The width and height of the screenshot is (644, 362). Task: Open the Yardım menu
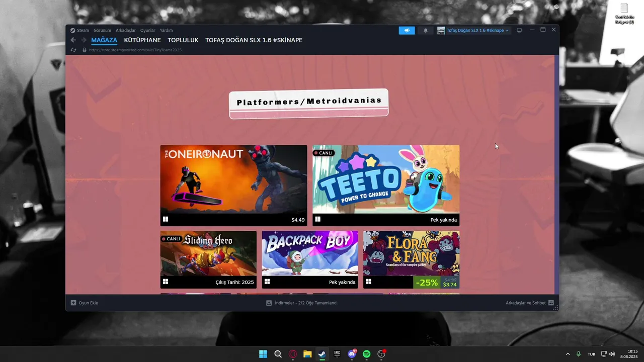pos(166,30)
